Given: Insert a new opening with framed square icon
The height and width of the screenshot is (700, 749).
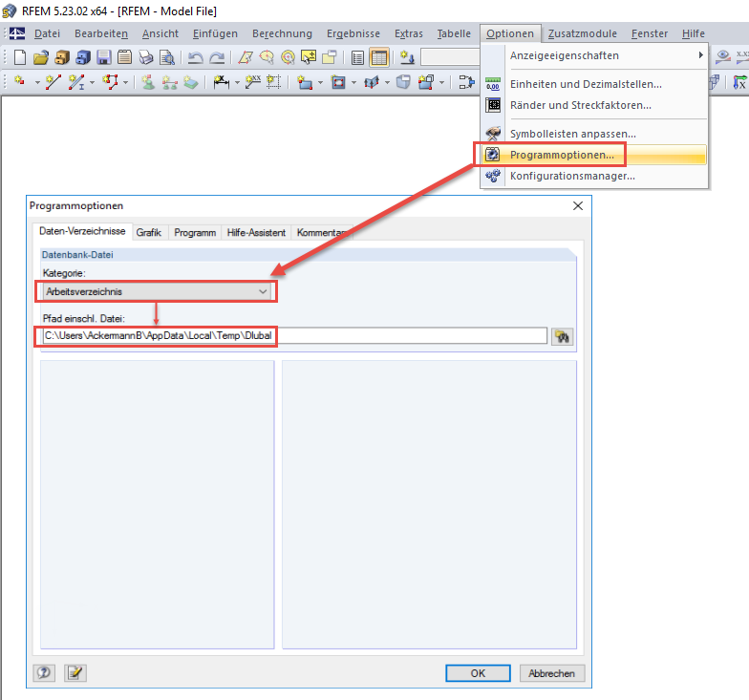Looking at the screenshot, I should pyautogui.click(x=338, y=82).
